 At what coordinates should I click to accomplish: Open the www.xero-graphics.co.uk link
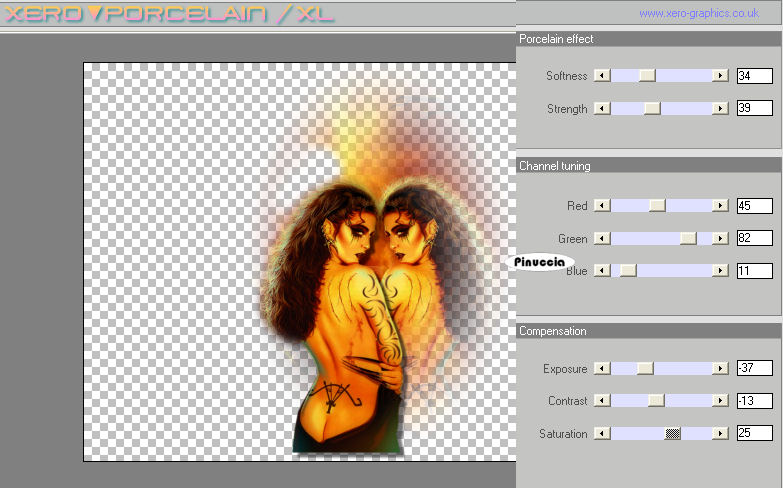coord(699,13)
